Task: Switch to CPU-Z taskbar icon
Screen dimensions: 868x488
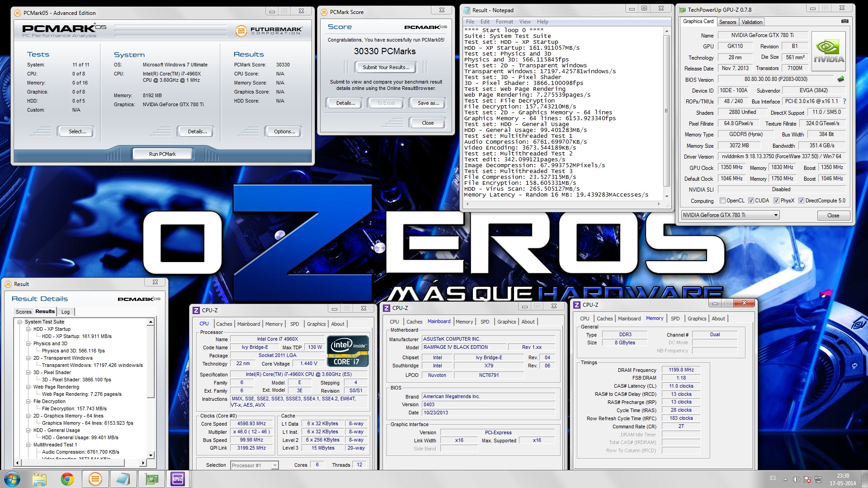Action: pyautogui.click(x=178, y=479)
